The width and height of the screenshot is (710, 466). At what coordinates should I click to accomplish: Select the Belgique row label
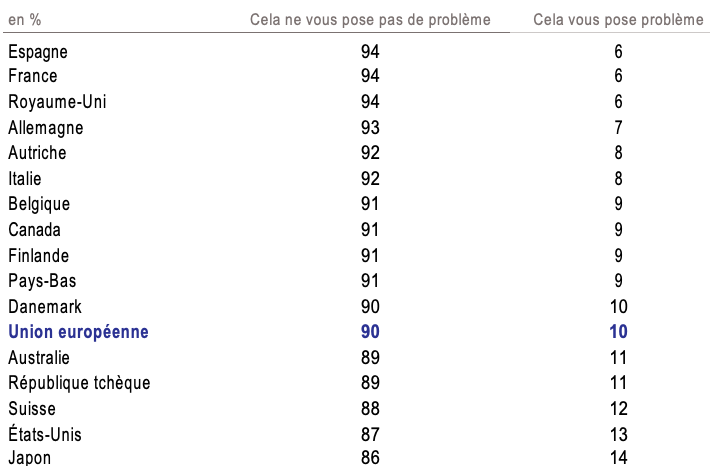click(39, 204)
